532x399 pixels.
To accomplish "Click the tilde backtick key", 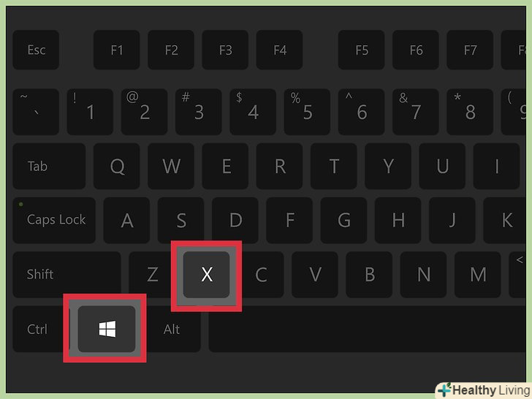I will 36,112.
